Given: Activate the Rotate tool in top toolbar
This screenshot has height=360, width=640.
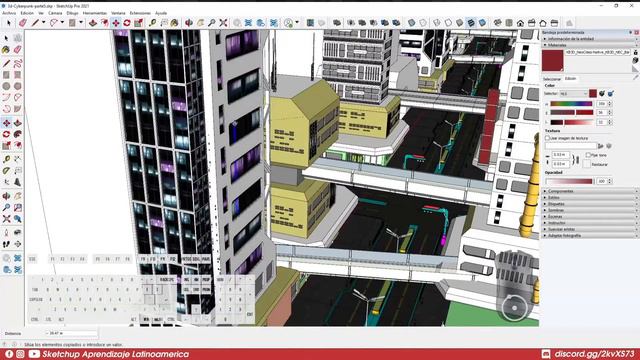Looking at the screenshot, I should point(127,23).
